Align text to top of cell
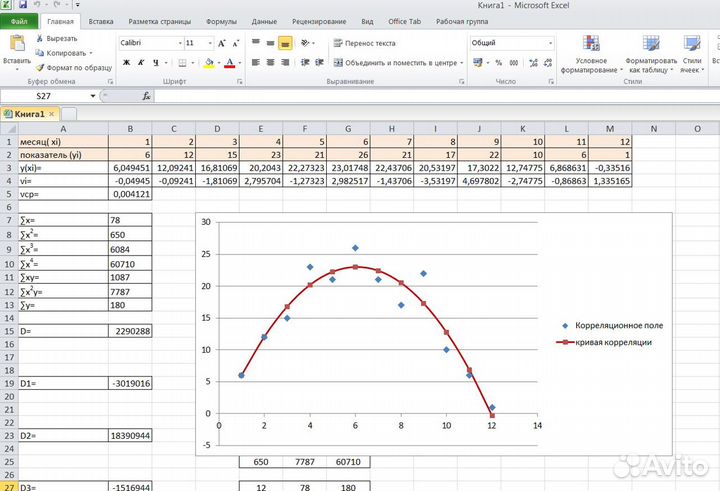 pyautogui.click(x=256, y=43)
